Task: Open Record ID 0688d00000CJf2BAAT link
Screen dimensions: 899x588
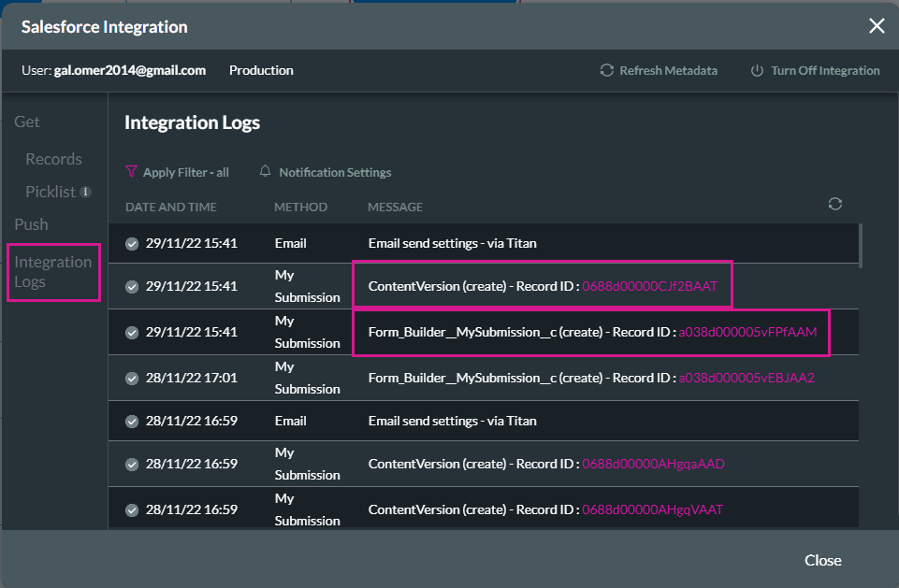Action: coord(652,288)
